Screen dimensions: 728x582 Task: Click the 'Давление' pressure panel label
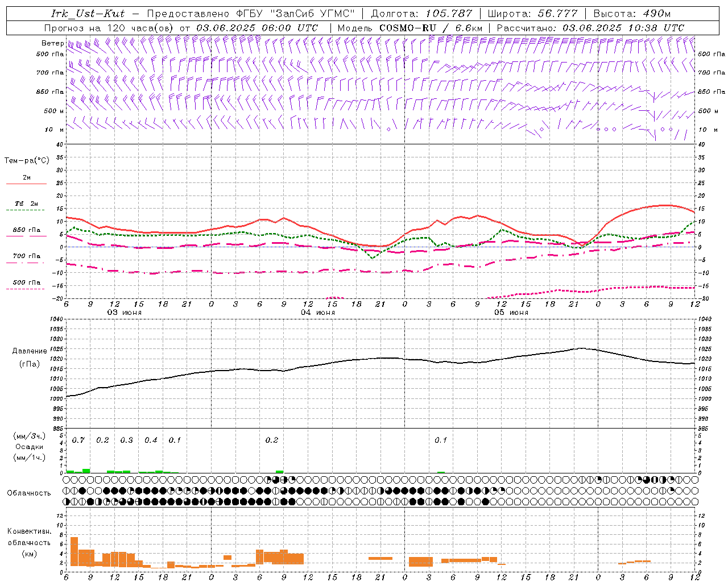click(30, 351)
